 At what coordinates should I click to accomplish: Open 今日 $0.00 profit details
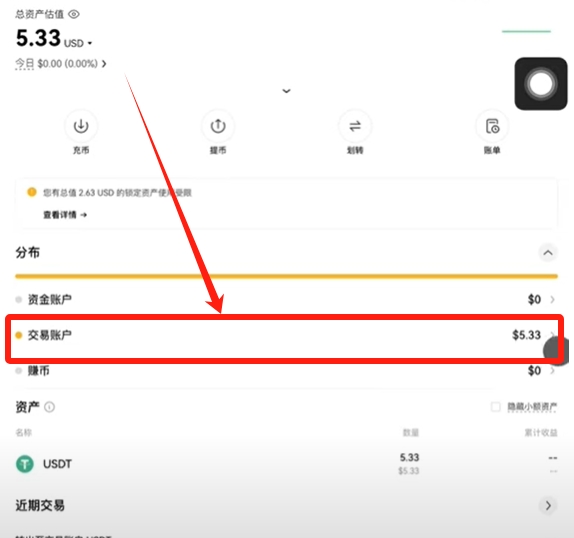(x=61, y=64)
